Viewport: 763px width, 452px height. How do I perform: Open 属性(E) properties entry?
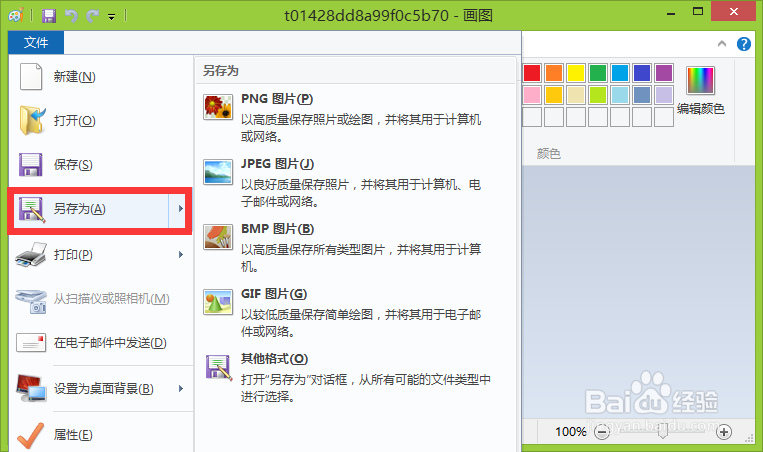point(101,434)
